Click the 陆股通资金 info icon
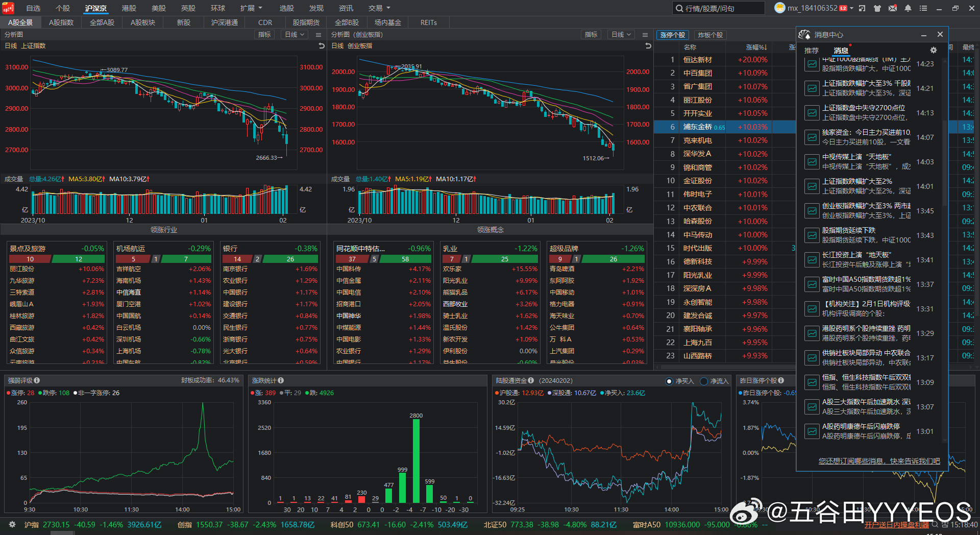The image size is (980, 535). (530, 380)
